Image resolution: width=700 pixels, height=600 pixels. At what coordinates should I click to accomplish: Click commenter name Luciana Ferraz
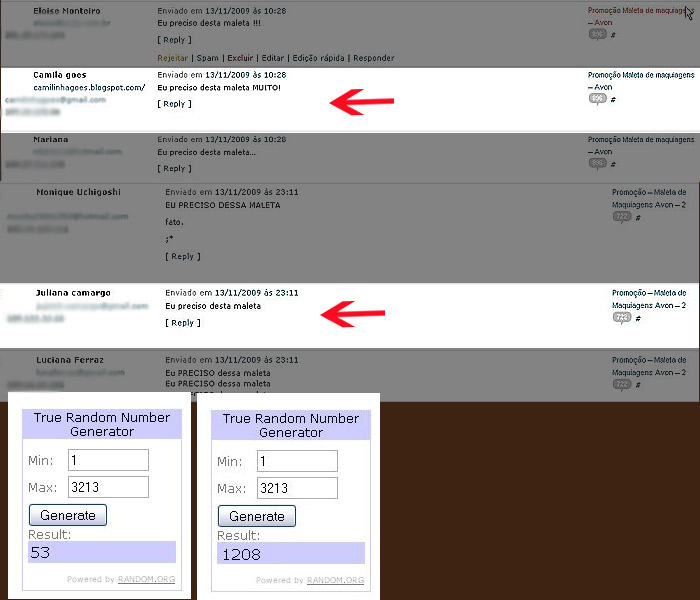tap(70, 360)
